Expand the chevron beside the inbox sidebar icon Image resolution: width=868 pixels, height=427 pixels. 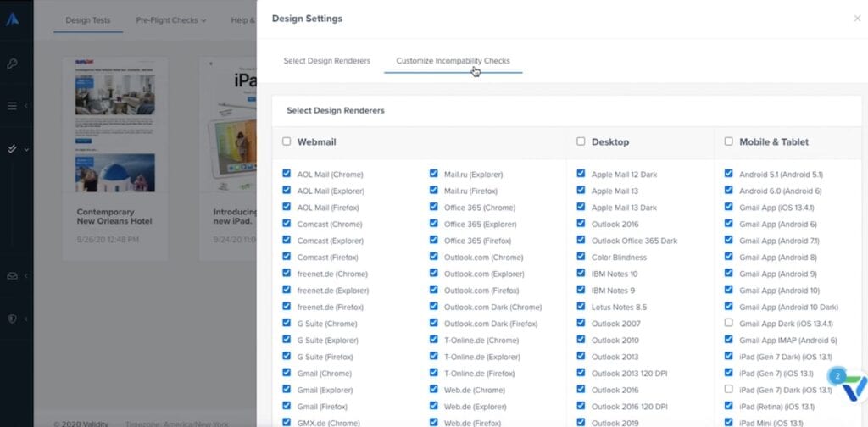coord(26,276)
